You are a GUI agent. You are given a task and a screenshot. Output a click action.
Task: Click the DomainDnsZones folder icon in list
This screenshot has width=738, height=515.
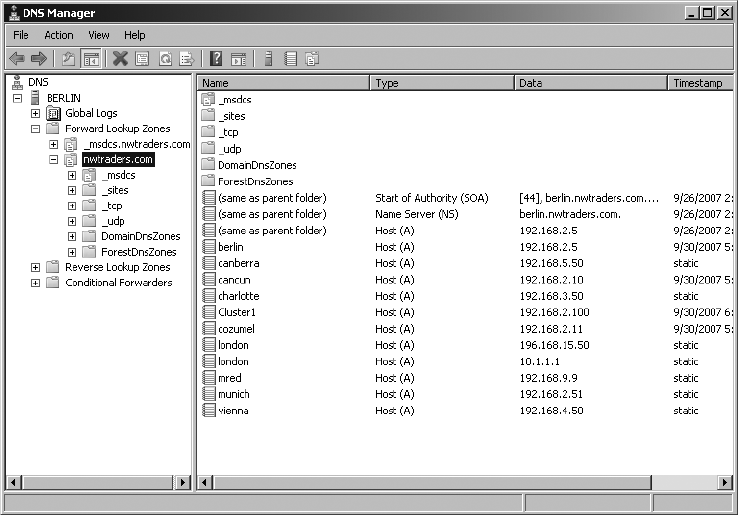tap(208, 165)
